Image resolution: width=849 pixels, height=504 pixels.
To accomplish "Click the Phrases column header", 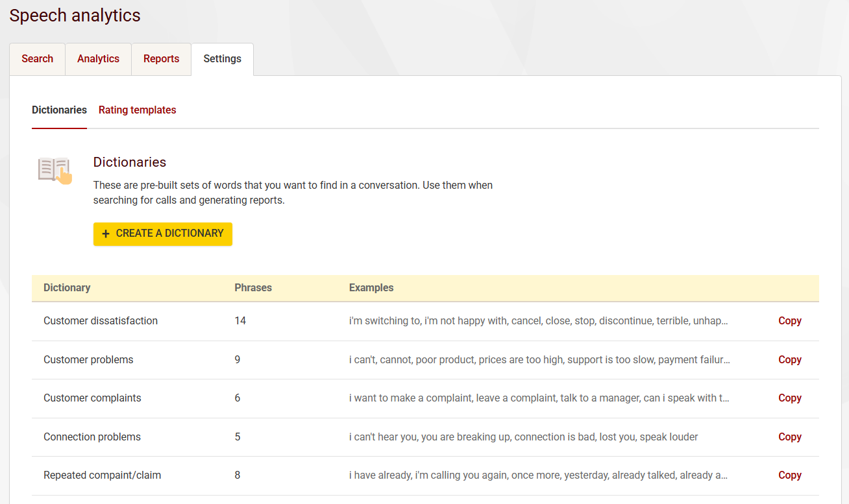I will click(x=253, y=288).
